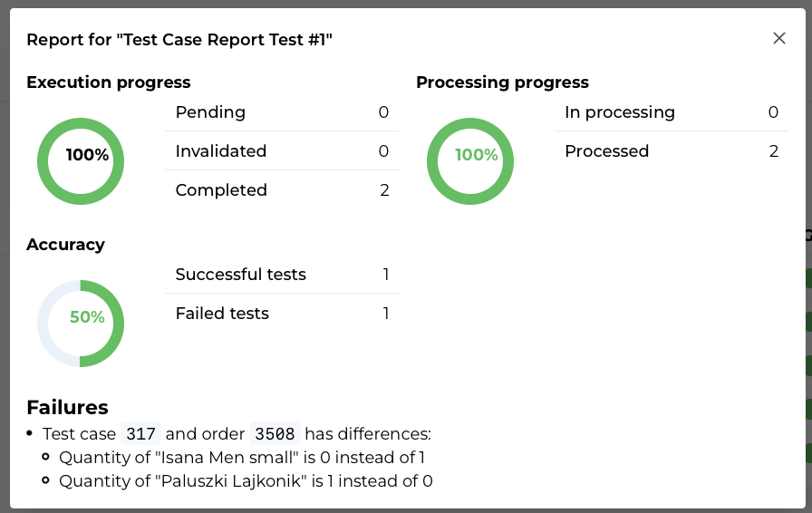This screenshot has width=812, height=513.
Task: Click the Processing progress heading
Action: coord(502,82)
